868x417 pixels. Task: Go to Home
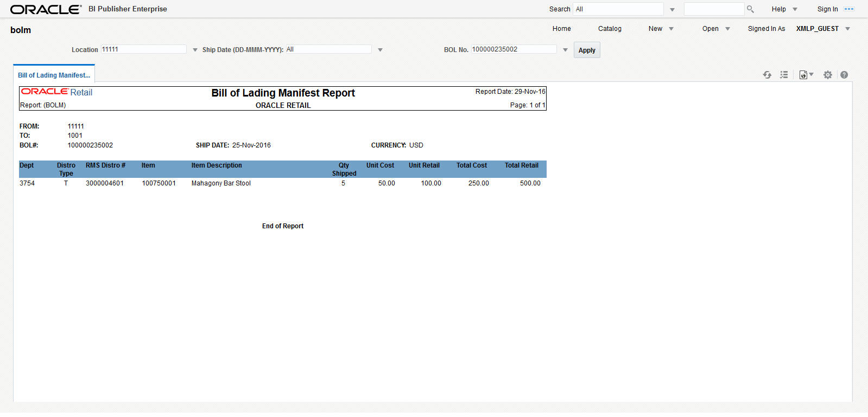coord(561,29)
